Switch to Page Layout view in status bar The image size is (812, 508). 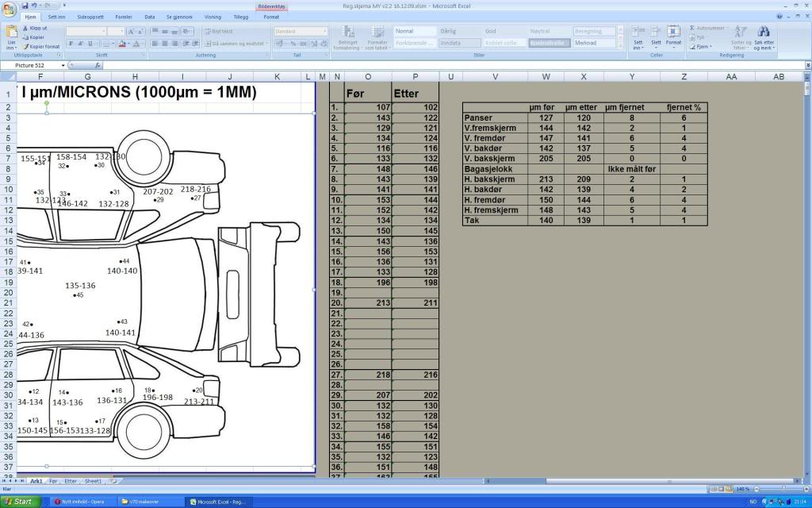click(721, 489)
